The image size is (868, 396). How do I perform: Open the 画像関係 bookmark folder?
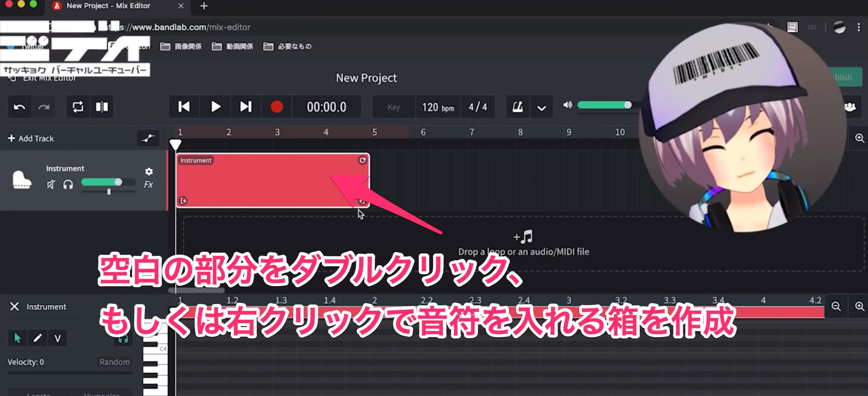click(181, 46)
